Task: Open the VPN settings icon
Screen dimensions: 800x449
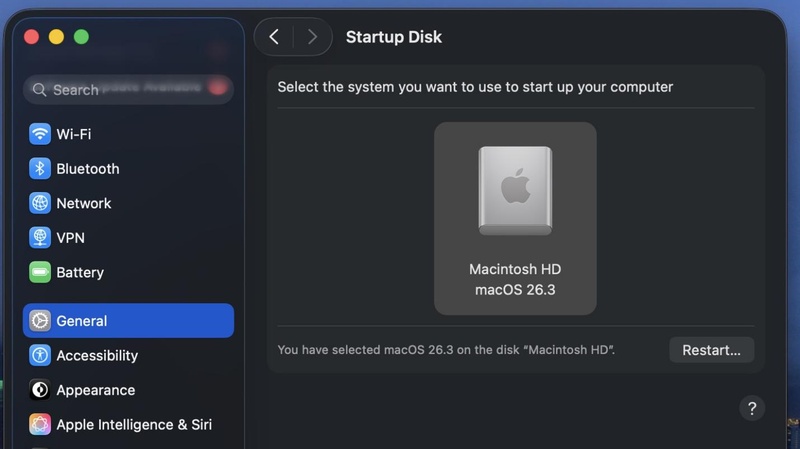Action: click(x=40, y=238)
